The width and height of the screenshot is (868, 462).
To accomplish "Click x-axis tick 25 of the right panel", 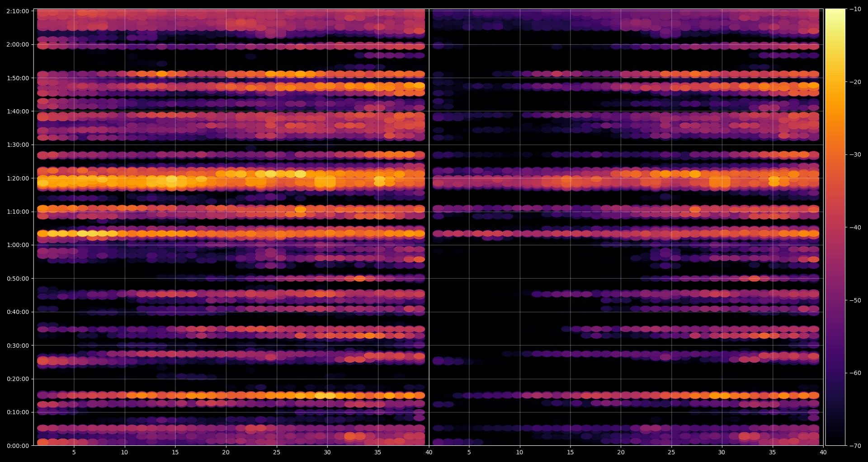I will (x=671, y=452).
